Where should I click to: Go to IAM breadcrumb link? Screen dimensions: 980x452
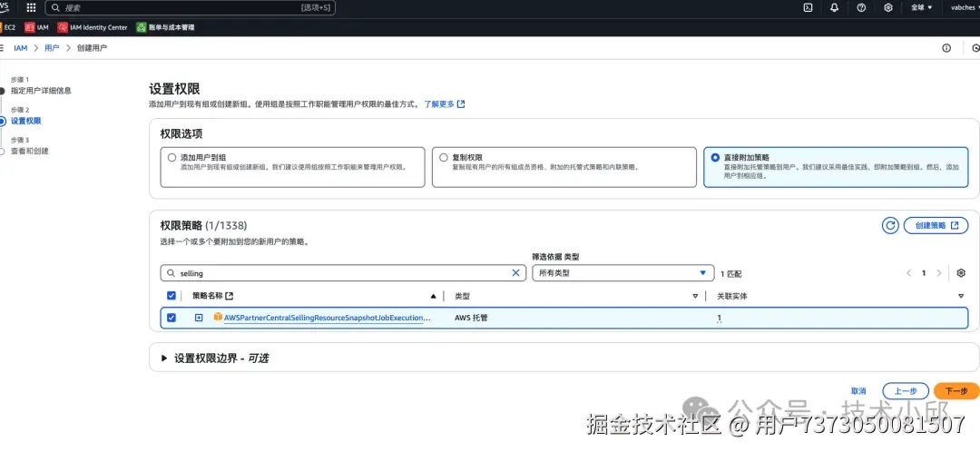(x=21, y=48)
